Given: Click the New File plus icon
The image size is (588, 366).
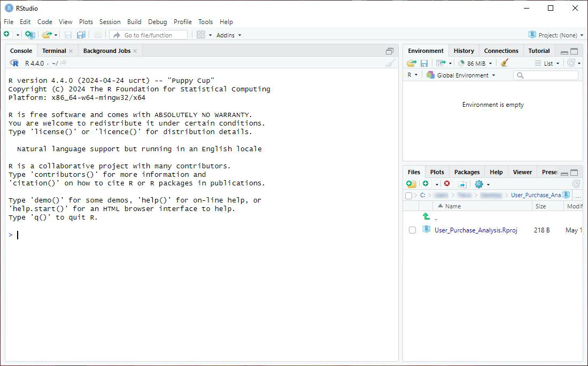Looking at the screenshot, I should point(7,35).
